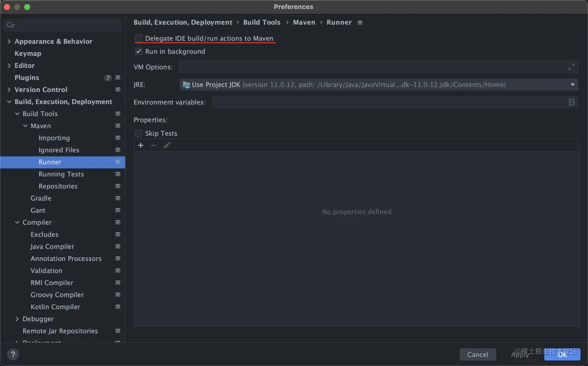588x366 pixels.
Task: Click Build Tools in the breadcrumb
Action: tap(261, 22)
